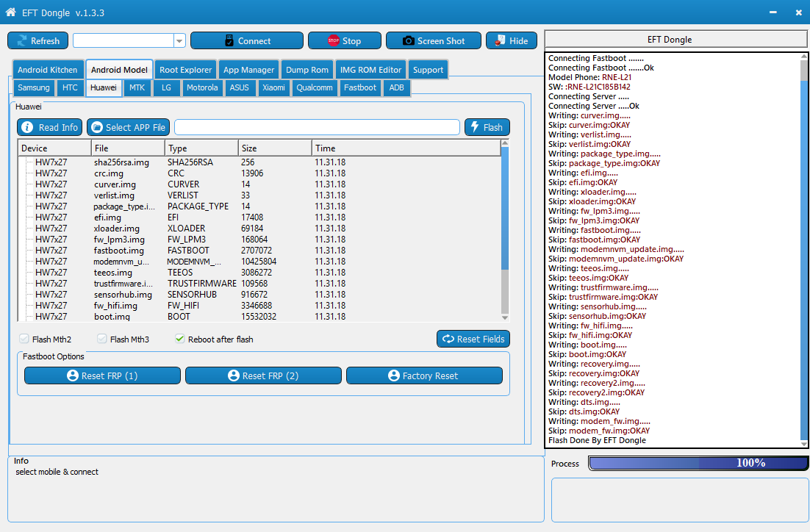This screenshot has width=810, height=532.
Task: Click the Reset Fields circular arrows icon
Action: click(x=448, y=339)
